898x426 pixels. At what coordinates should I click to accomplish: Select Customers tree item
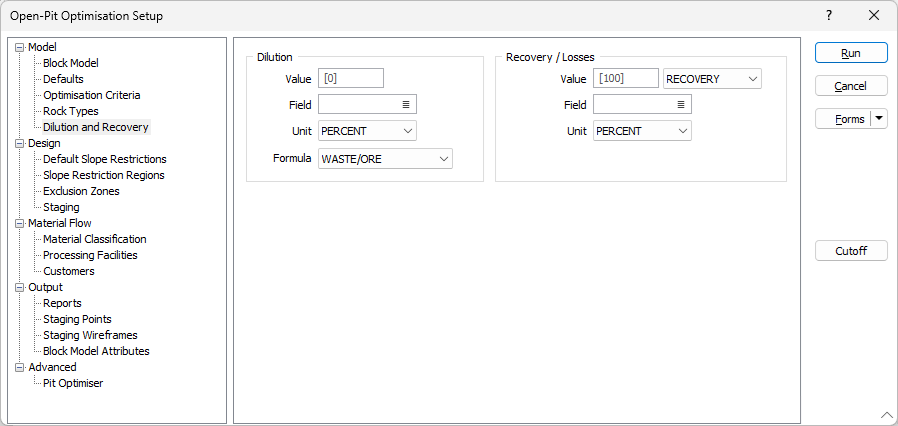tap(69, 271)
